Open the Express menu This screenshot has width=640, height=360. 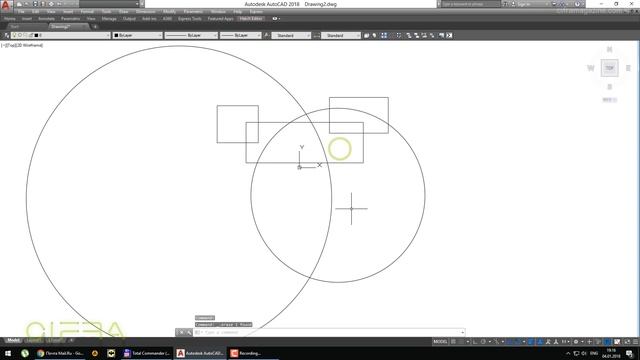[256, 12]
